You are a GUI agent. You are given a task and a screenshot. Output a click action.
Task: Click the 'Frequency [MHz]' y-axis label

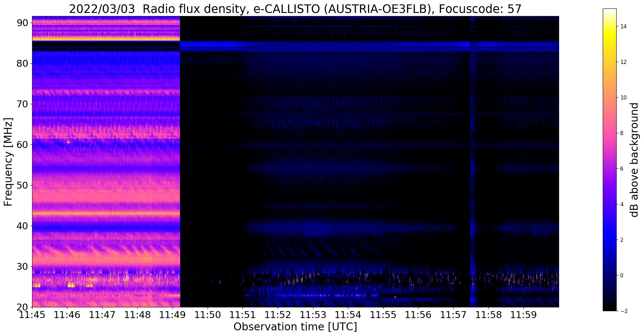point(8,162)
